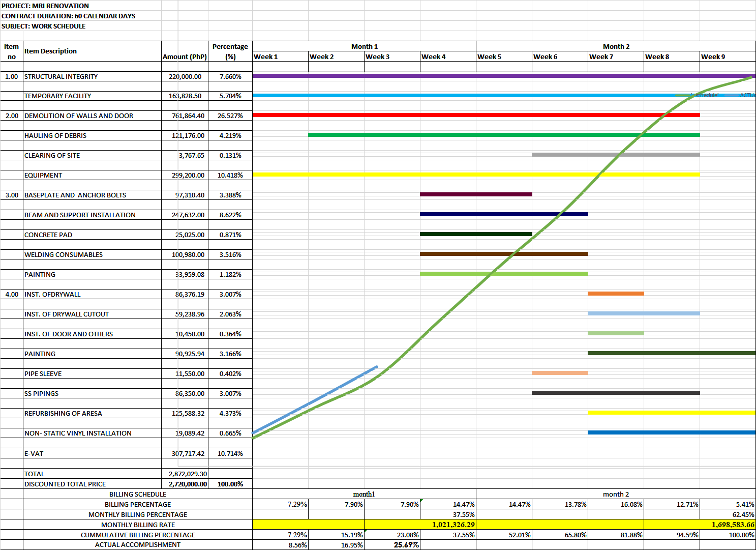
Task: Click the 'ACTUAL ACCOMPLISHMENT' label
Action: (138, 544)
